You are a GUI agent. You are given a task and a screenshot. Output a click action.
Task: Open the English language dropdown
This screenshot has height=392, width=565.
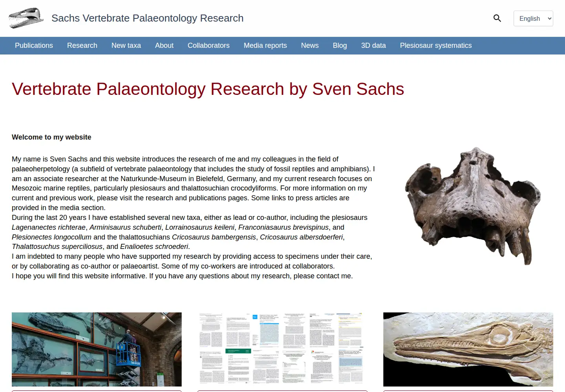(533, 18)
